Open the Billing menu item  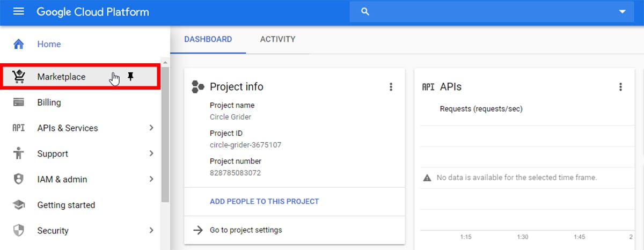pos(49,102)
